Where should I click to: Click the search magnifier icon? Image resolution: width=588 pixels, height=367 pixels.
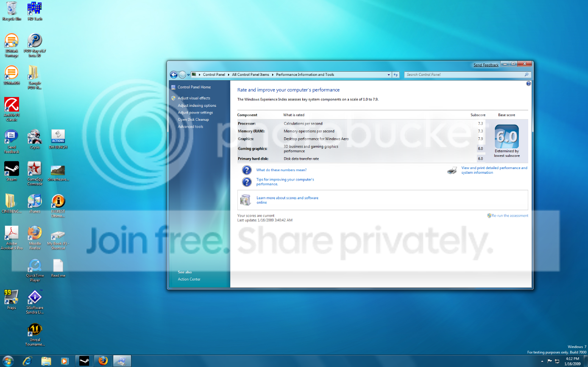527,75
